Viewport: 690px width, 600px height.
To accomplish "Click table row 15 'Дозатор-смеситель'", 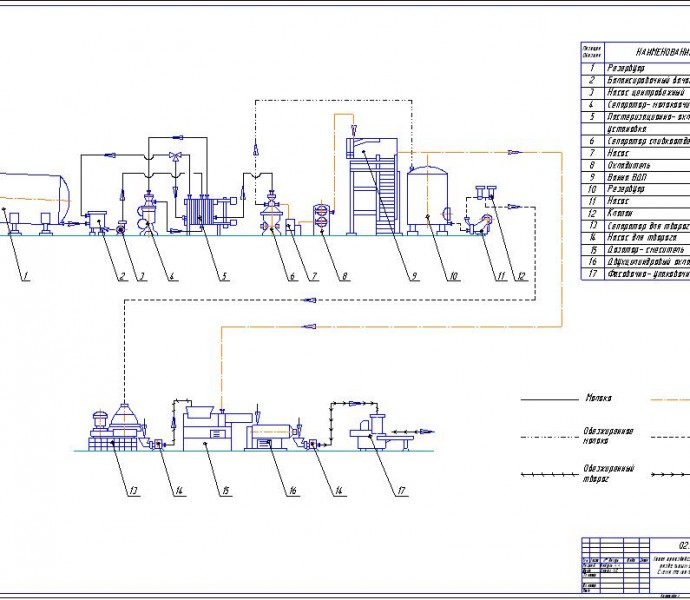I will tap(635, 250).
